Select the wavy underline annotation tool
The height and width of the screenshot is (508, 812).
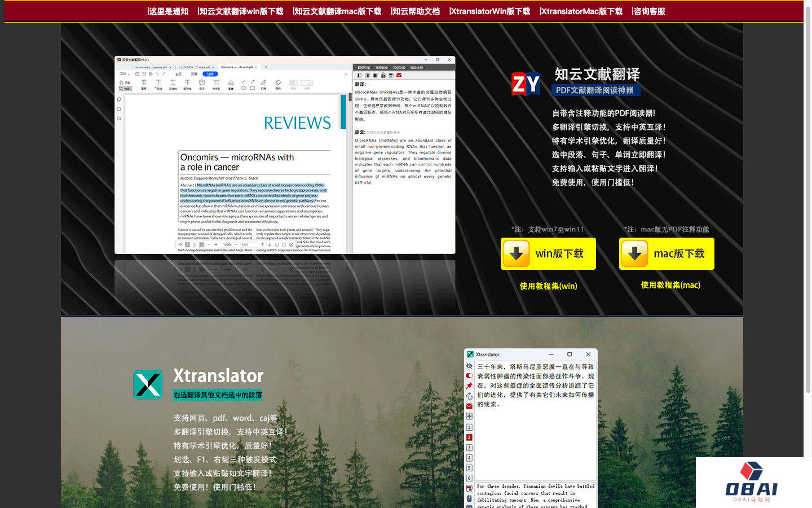(173, 85)
